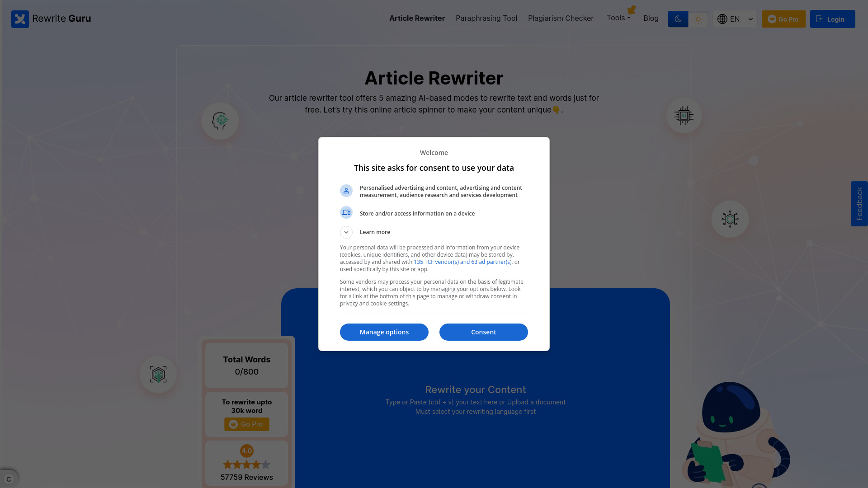This screenshot has height=488, width=868.
Task: Click the Feedback tab on right edge
Action: click(x=860, y=203)
